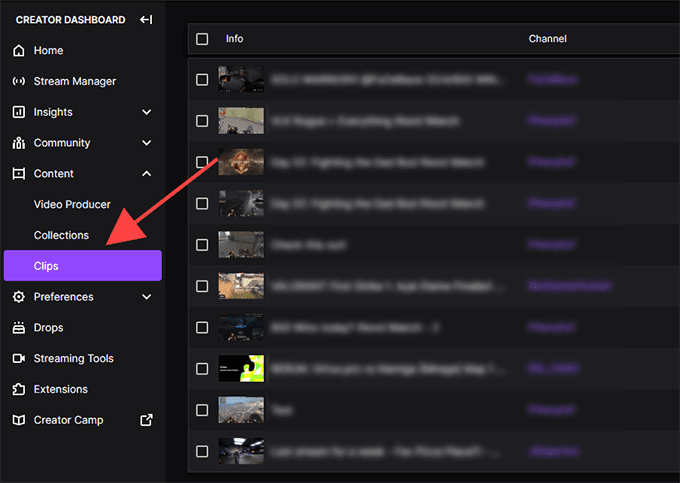Open the Extensions puzzle icon
The image size is (680, 483).
click(19, 389)
